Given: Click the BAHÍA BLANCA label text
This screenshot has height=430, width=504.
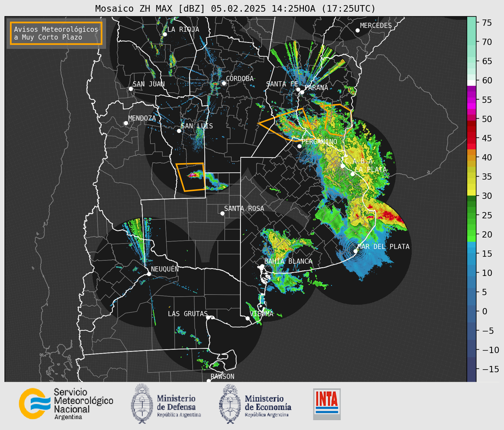Looking at the screenshot, I should point(288,261).
